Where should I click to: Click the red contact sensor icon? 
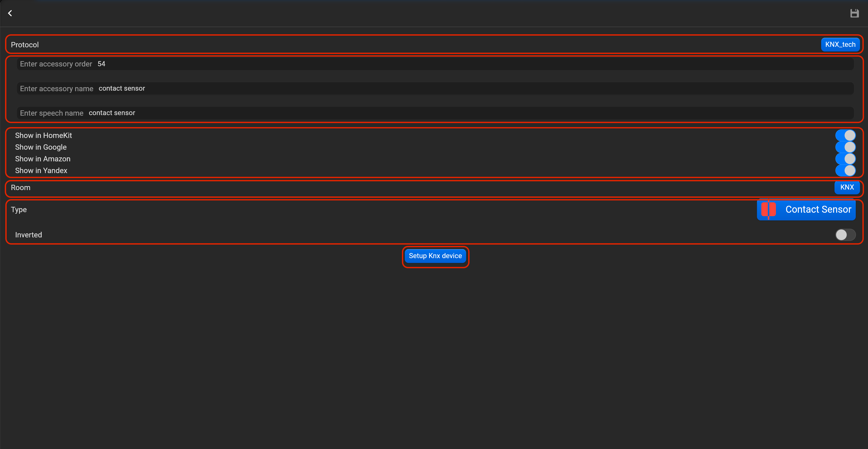coord(768,209)
